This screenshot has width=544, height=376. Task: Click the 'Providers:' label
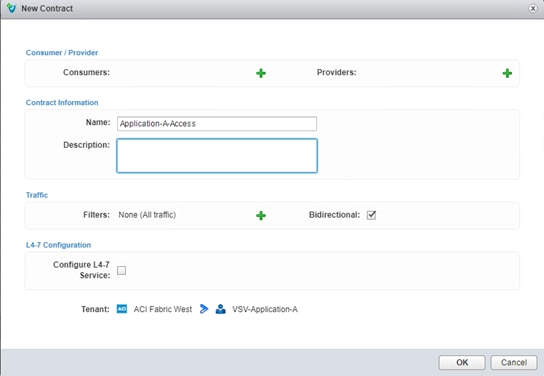pyautogui.click(x=337, y=72)
